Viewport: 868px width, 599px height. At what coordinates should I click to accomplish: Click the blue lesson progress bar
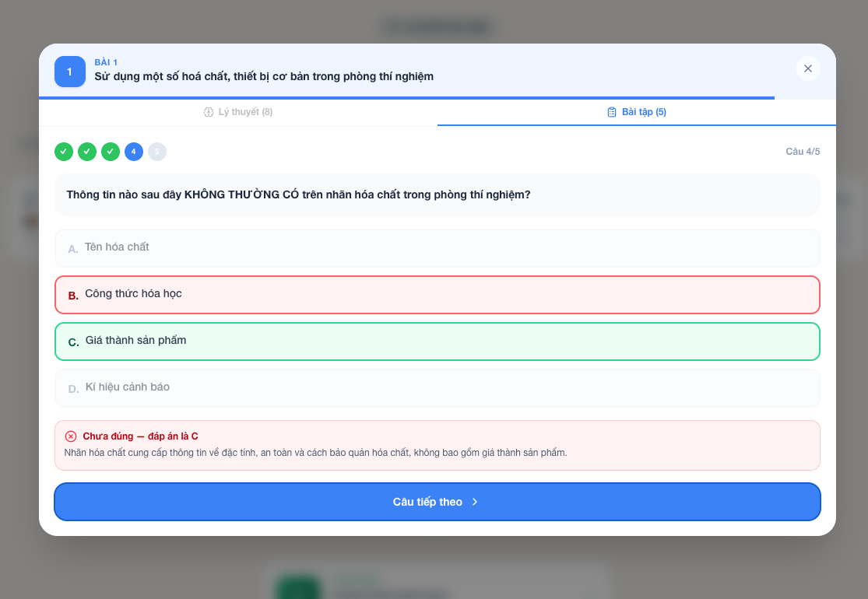tap(406, 98)
